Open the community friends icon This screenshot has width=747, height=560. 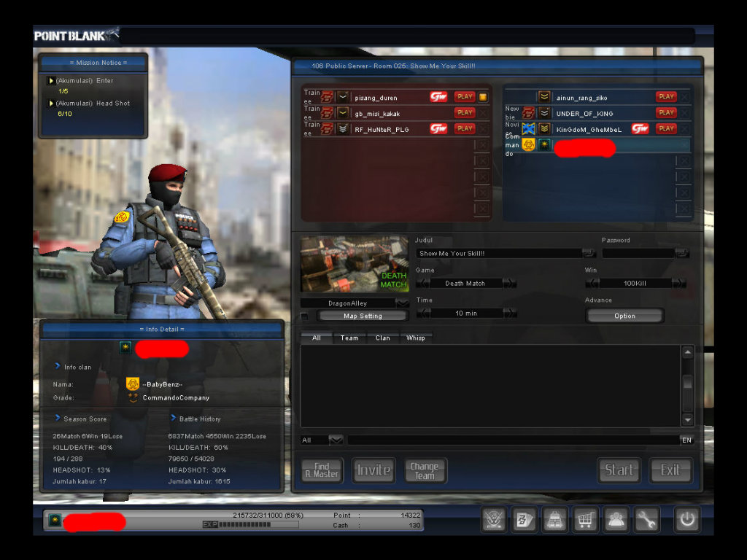click(616, 519)
